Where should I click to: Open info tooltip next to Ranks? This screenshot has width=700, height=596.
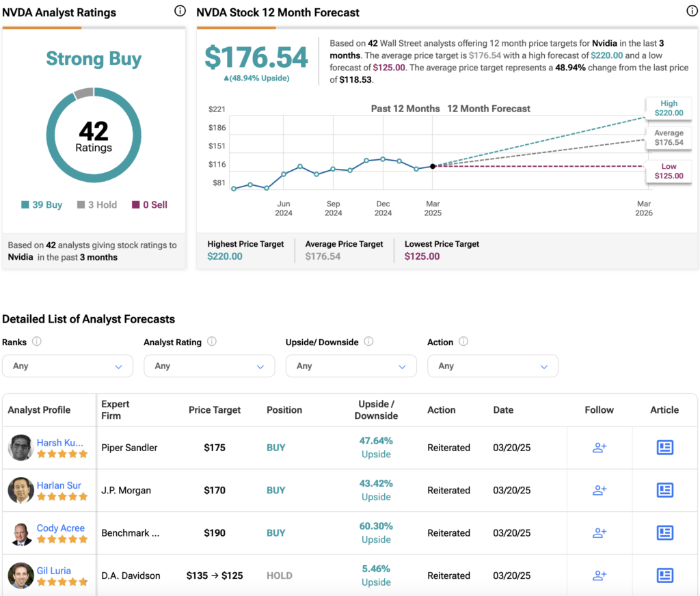point(37,342)
